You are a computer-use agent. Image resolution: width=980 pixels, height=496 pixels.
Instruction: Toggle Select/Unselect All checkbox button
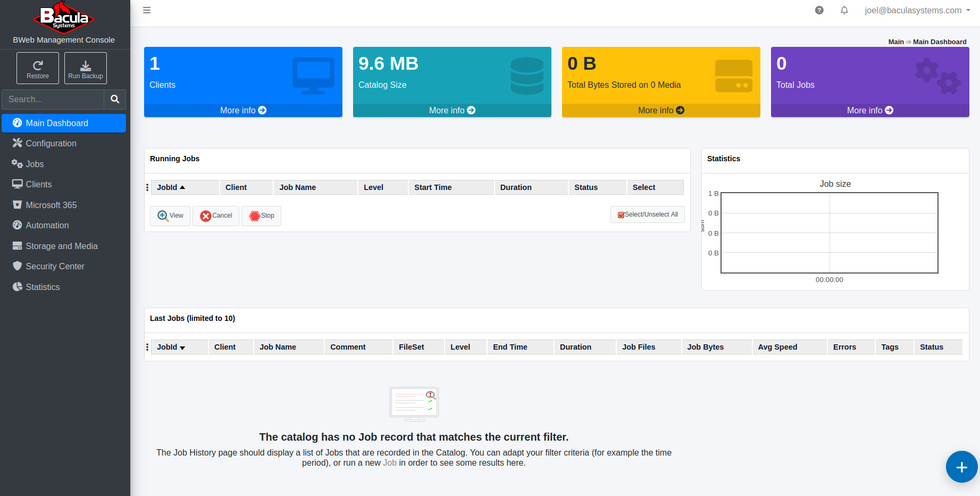(648, 214)
